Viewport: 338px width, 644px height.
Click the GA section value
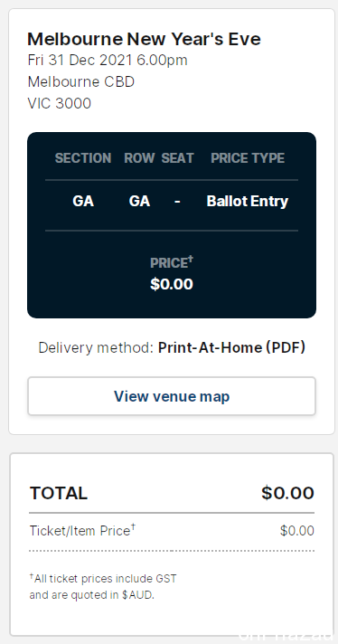click(83, 201)
